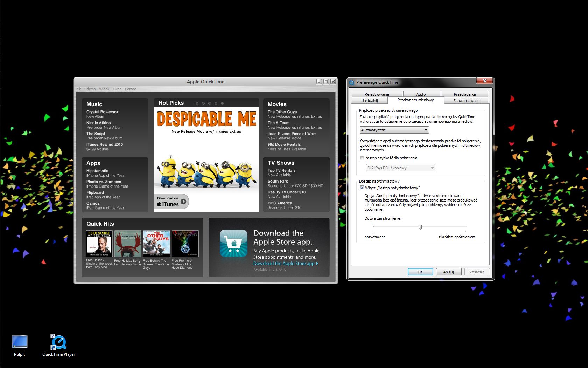Open Free Single of the Week thumbnail
This screenshot has width=588, height=368.
coord(99,244)
